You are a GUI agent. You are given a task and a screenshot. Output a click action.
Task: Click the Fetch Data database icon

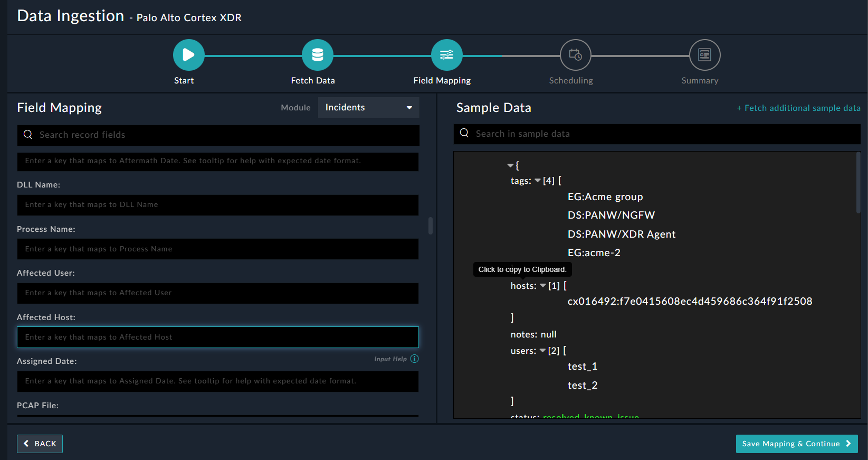tap(317, 55)
